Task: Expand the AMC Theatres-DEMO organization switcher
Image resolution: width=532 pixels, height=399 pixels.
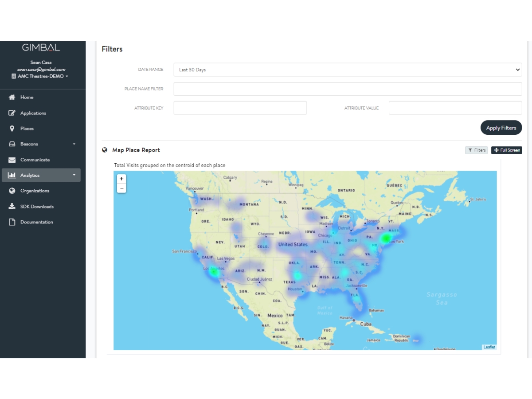Action: click(x=41, y=76)
